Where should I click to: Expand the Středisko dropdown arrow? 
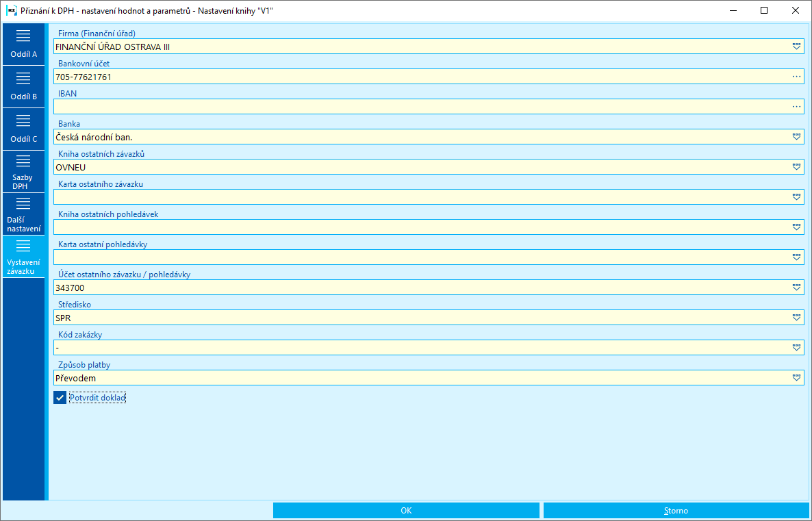(x=796, y=317)
